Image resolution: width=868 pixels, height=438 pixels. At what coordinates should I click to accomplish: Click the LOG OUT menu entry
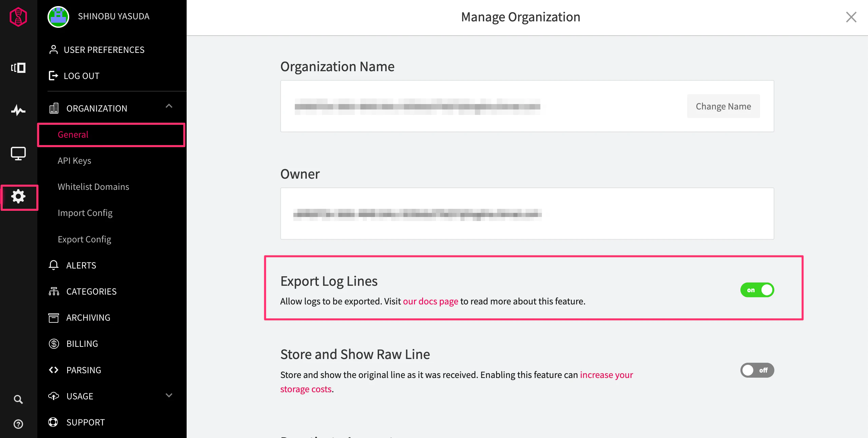pyautogui.click(x=81, y=76)
